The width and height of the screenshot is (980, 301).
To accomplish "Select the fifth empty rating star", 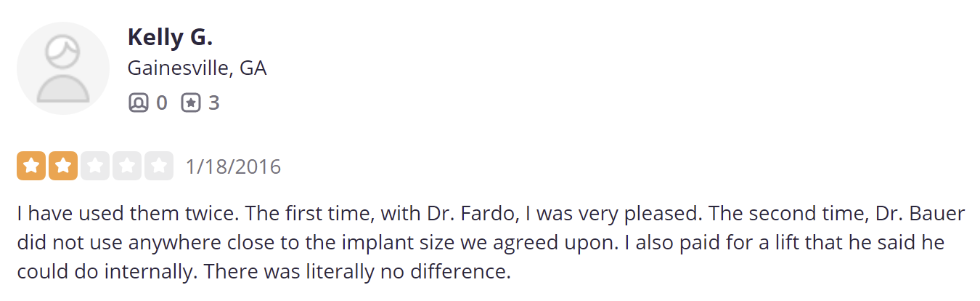I will pyautogui.click(x=159, y=166).
